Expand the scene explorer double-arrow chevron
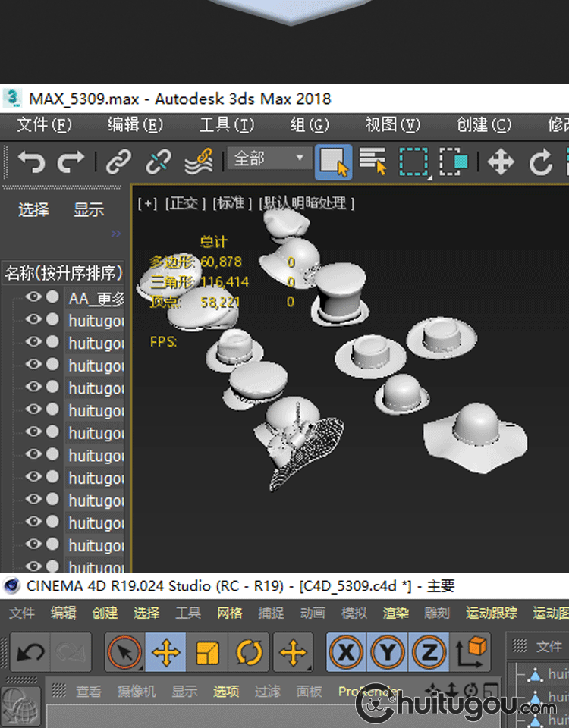This screenshot has height=728, width=569. pyautogui.click(x=116, y=233)
